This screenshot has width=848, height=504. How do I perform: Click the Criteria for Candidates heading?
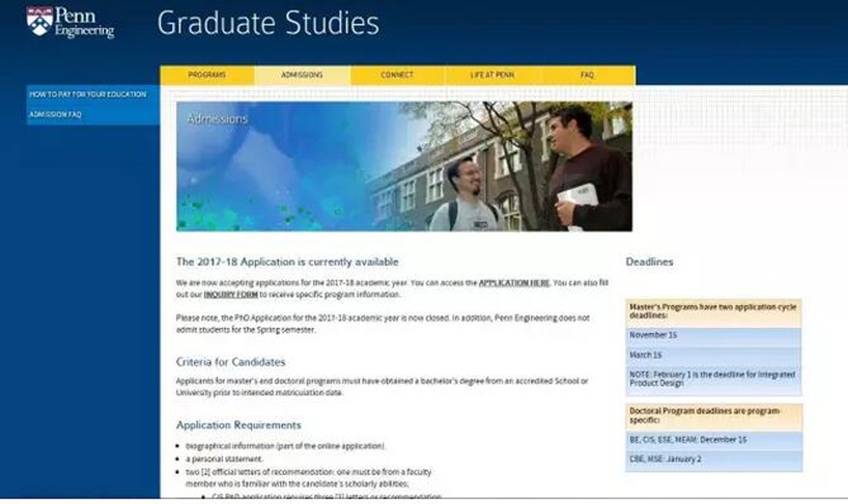(x=230, y=362)
